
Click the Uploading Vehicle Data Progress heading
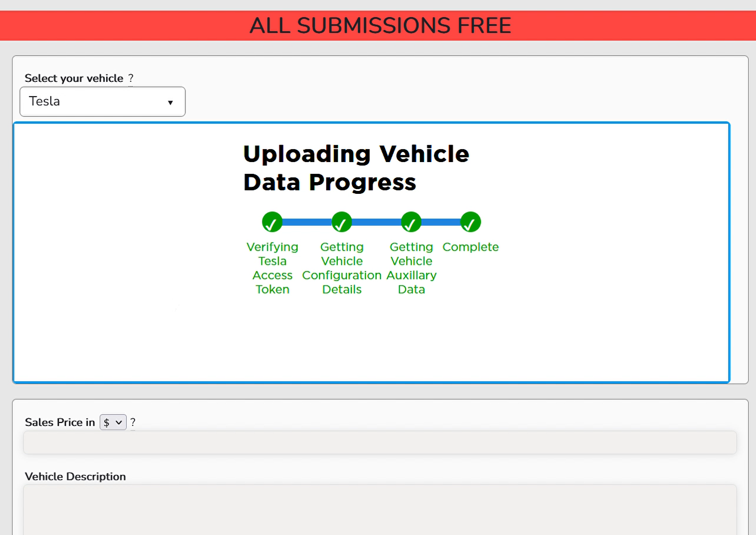356,168
